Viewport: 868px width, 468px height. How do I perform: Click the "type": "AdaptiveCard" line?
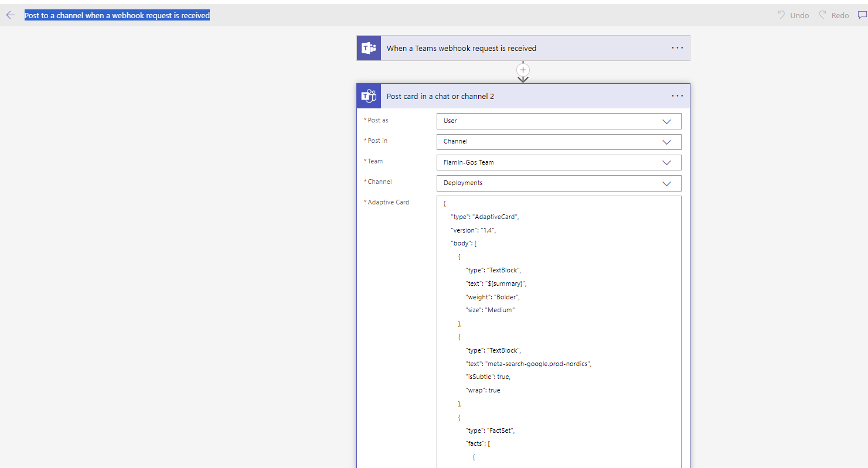[x=485, y=217]
